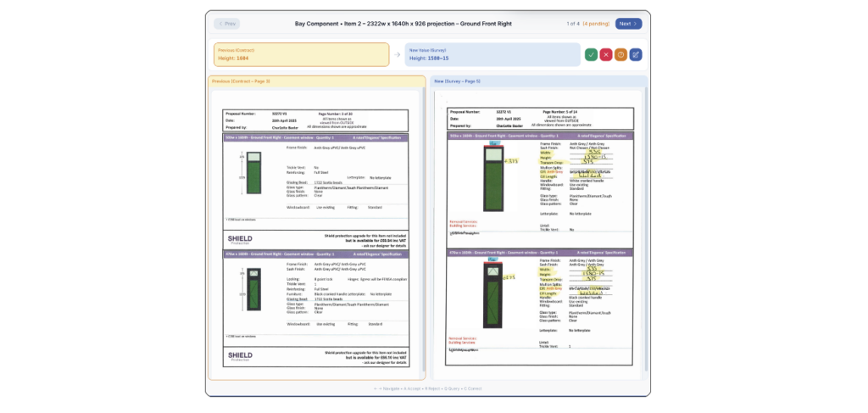Click the arrow between previous and new values
The image size is (868, 413).
click(395, 55)
